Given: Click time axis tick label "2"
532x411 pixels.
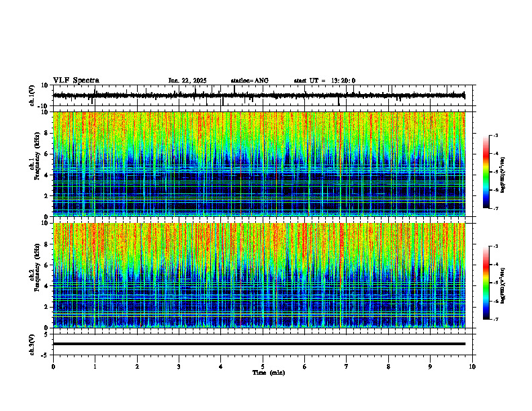Looking at the screenshot, I should 137,367.
